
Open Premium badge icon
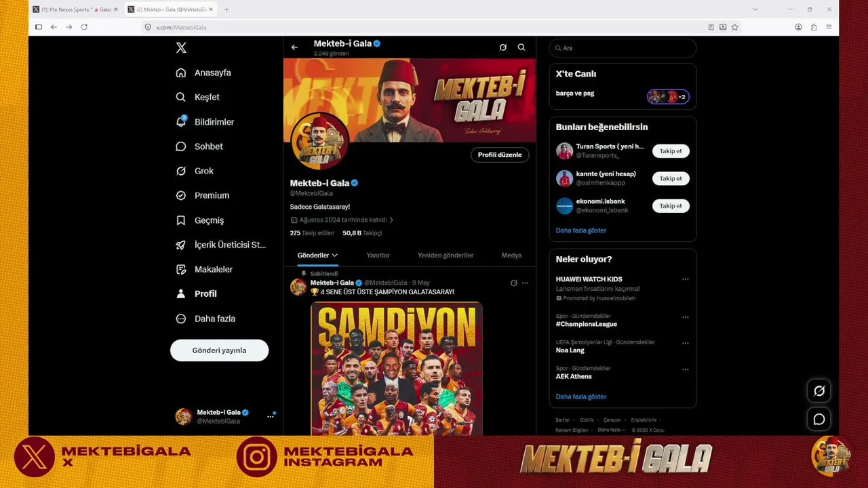click(180, 195)
